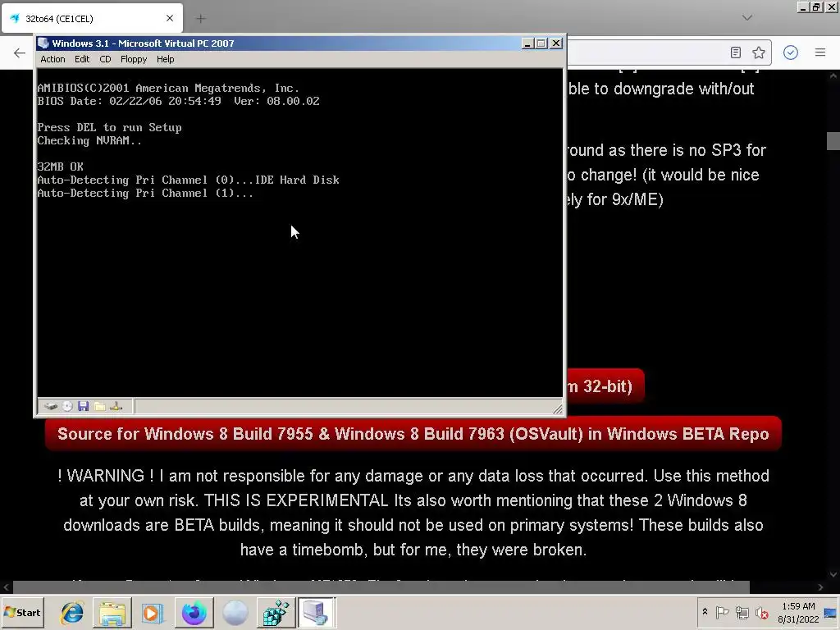Close the Windows 3.1 Virtual PC window
The image size is (840, 630).
click(x=556, y=43)
